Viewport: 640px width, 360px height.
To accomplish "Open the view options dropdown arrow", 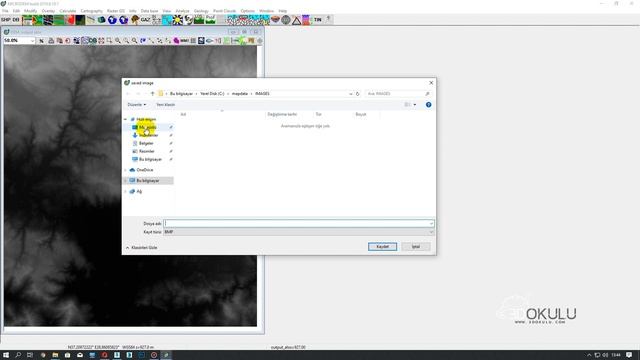I will 415,105.
